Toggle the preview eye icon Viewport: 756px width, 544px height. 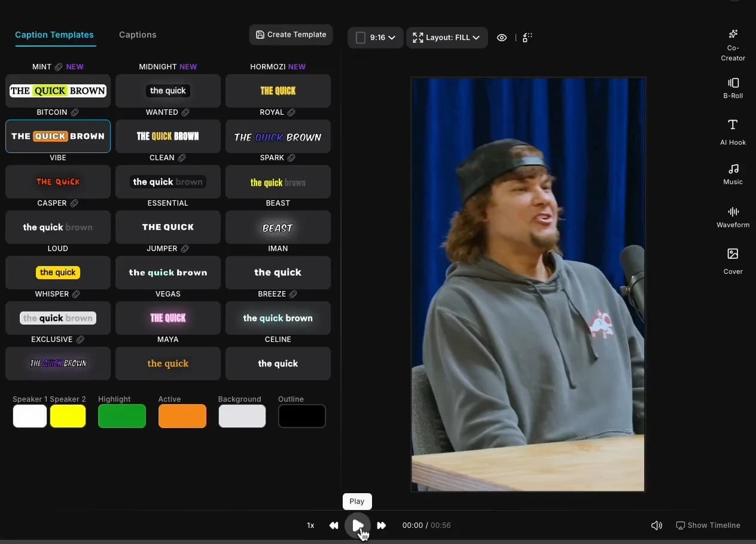click(502, 37)
